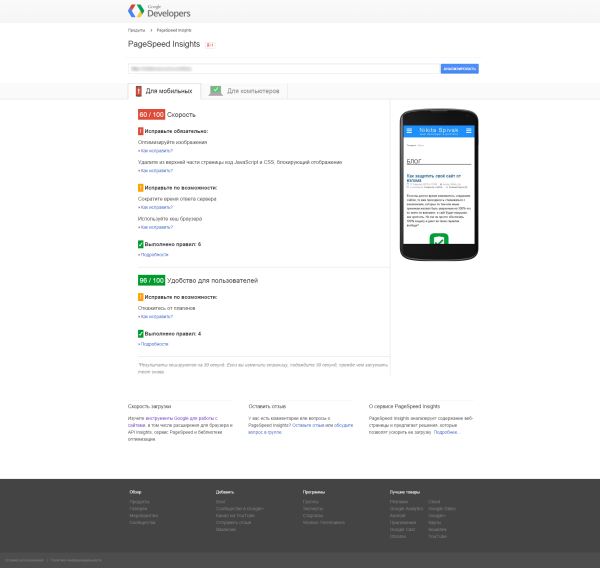Open YouTube link in Лучшие товары column
Viewport: 600px width, 568px height.
(x=437, y=537)
